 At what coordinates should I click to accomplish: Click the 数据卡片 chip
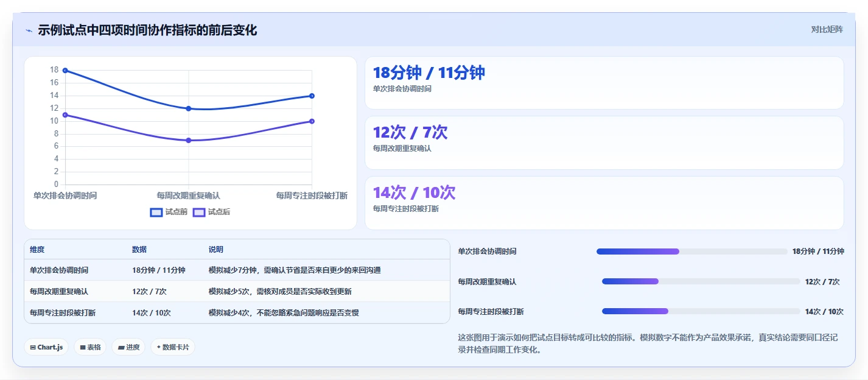(173, 347)
